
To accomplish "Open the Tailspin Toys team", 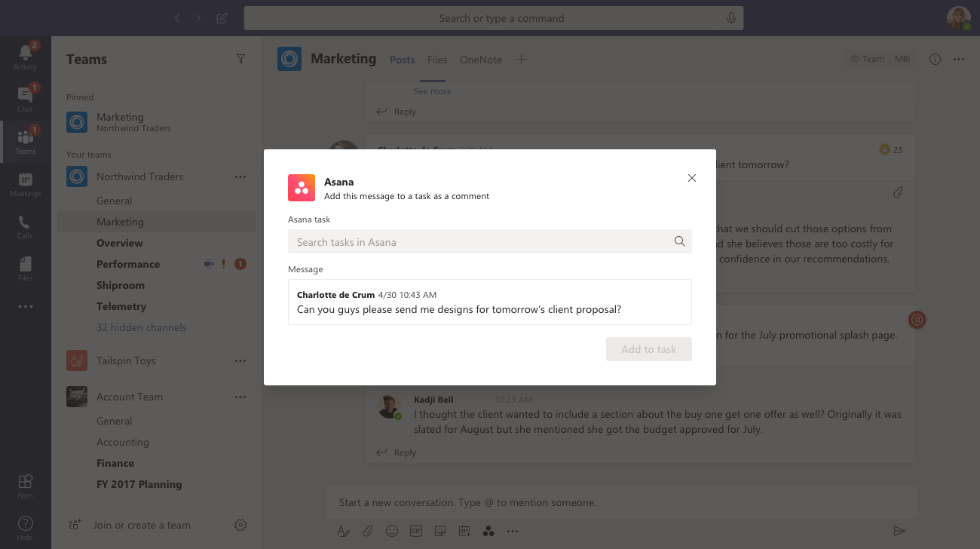I will coord(126,360).
